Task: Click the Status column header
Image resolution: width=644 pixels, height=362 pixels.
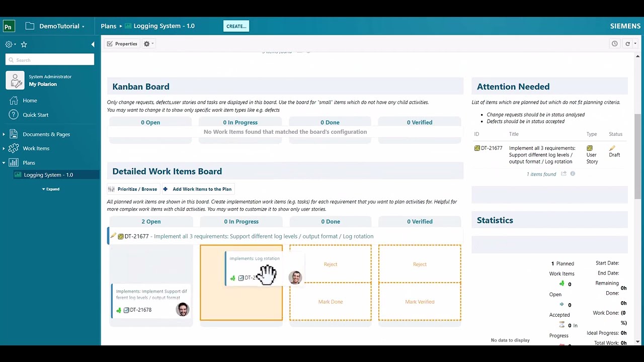Action: (x=615, y=134)
